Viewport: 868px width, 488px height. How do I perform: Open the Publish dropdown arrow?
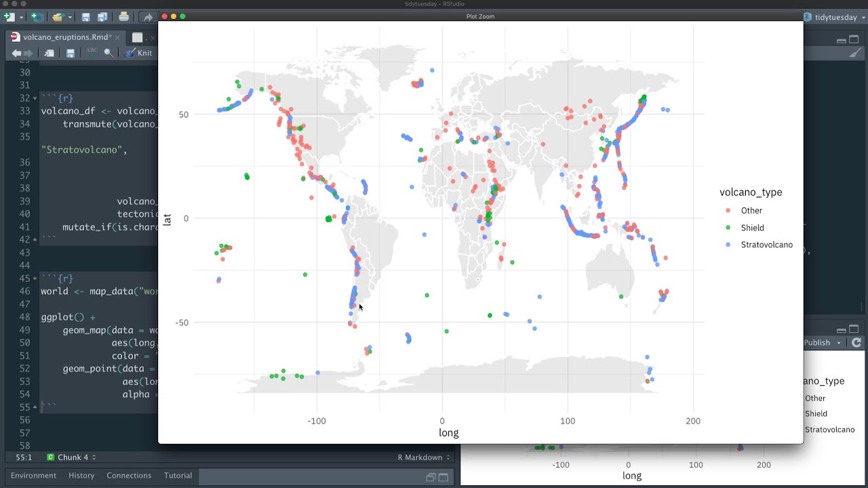point(840,343)
